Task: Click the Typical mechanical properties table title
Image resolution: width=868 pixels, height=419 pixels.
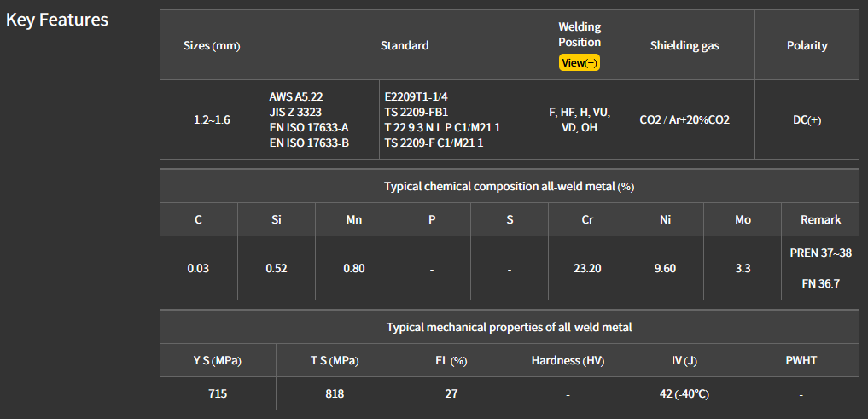Action: (x=510, y=327)
